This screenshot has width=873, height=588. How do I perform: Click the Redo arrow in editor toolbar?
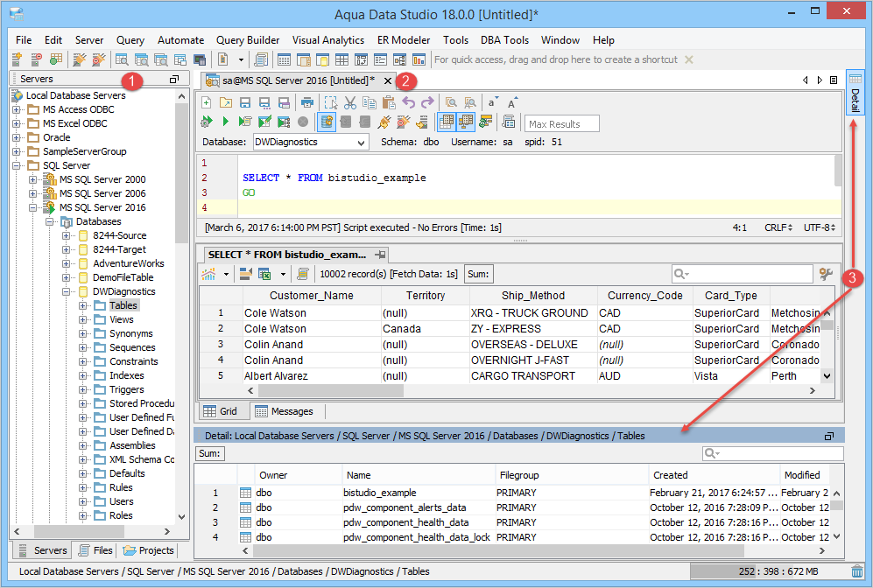(x=427, y=102)
